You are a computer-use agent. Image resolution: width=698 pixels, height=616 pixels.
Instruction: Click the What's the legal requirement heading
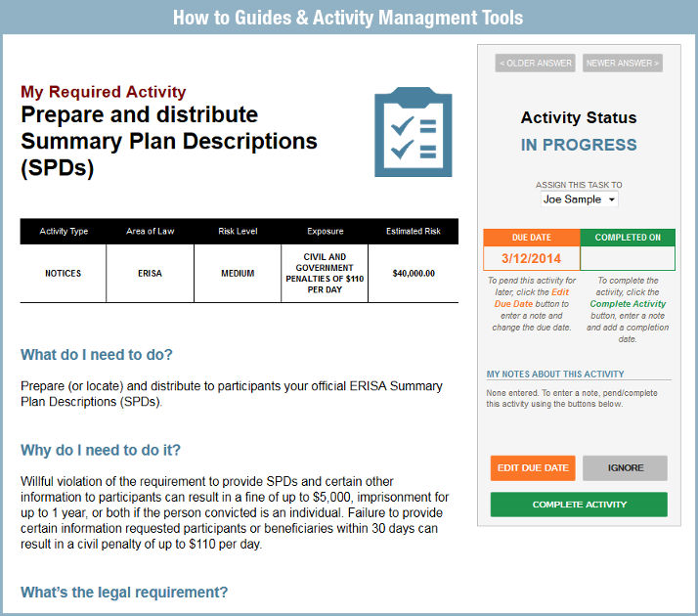click(124, 593)
